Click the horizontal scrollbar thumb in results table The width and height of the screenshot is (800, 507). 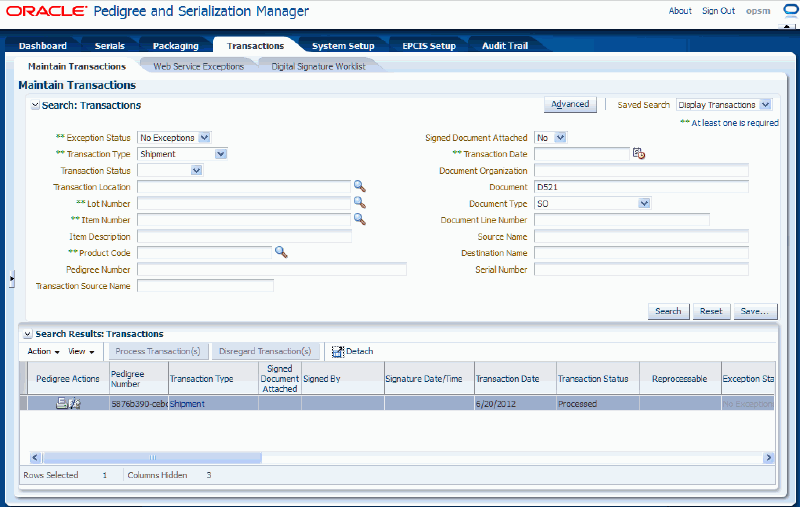coord(153,458)
